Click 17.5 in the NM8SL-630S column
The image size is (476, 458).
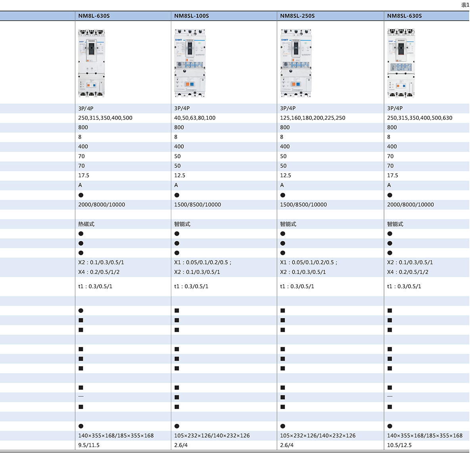pos(393,175)
